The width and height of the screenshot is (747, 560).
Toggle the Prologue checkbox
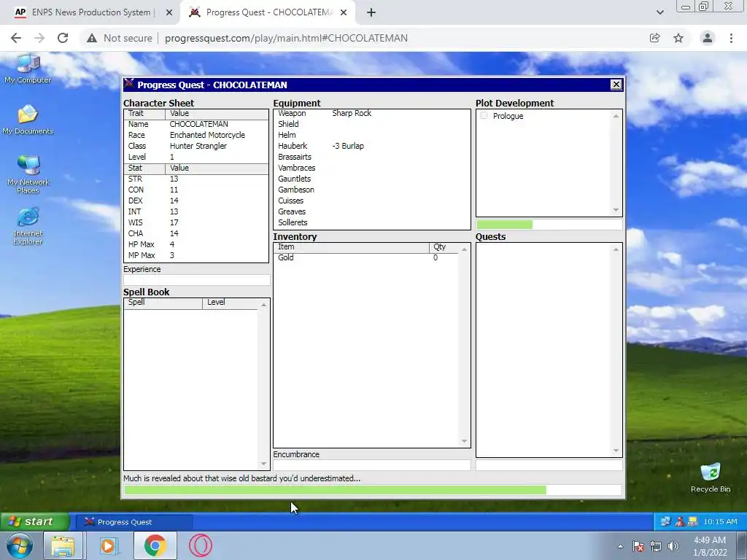click(484, 116)
